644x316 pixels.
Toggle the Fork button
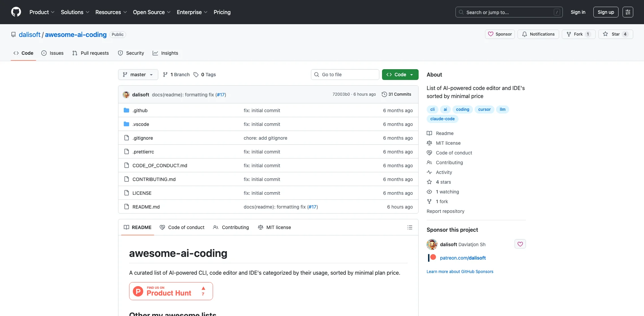pyautogui.click(x=579, y=34)
